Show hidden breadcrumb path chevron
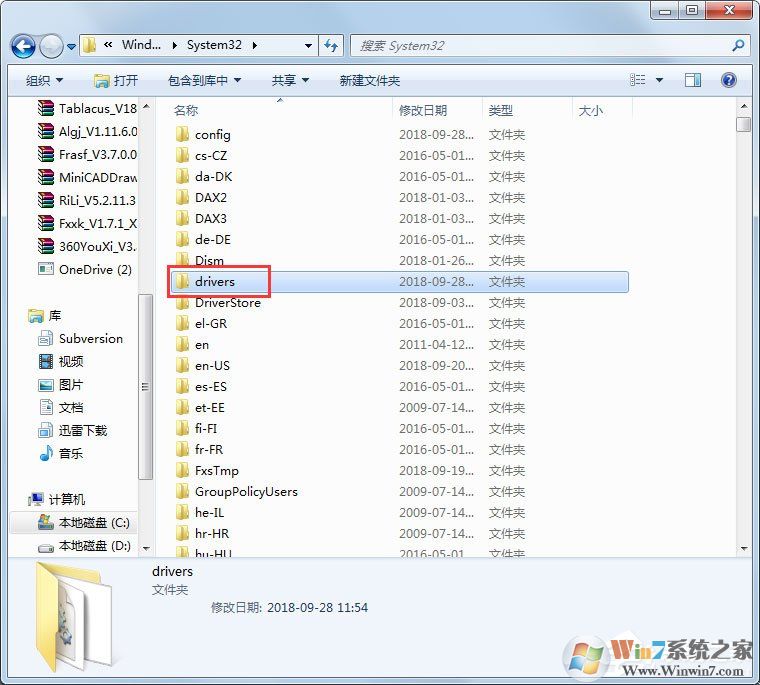The image size is (760, 685). (108, 45)
